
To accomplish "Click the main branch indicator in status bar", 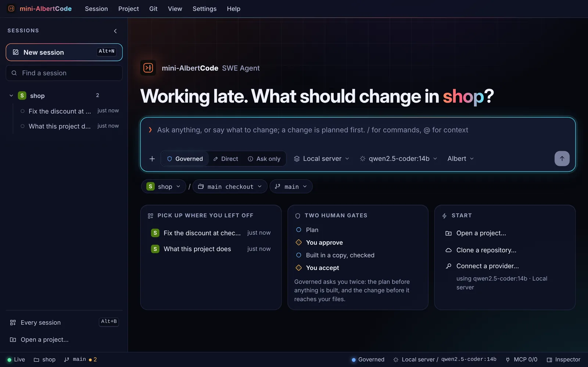I will 80,360.
